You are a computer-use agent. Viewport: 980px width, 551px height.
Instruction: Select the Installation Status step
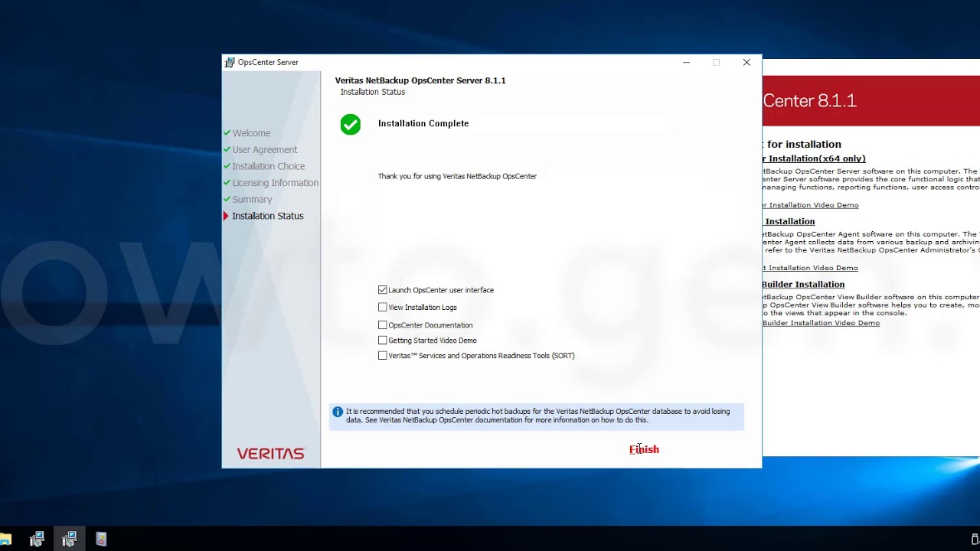point(268,216)
